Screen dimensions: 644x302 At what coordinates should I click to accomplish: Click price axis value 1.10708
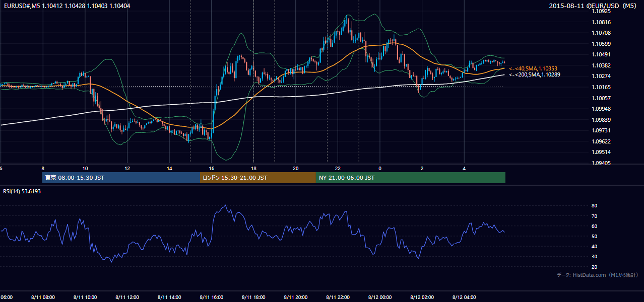(601, 33)
